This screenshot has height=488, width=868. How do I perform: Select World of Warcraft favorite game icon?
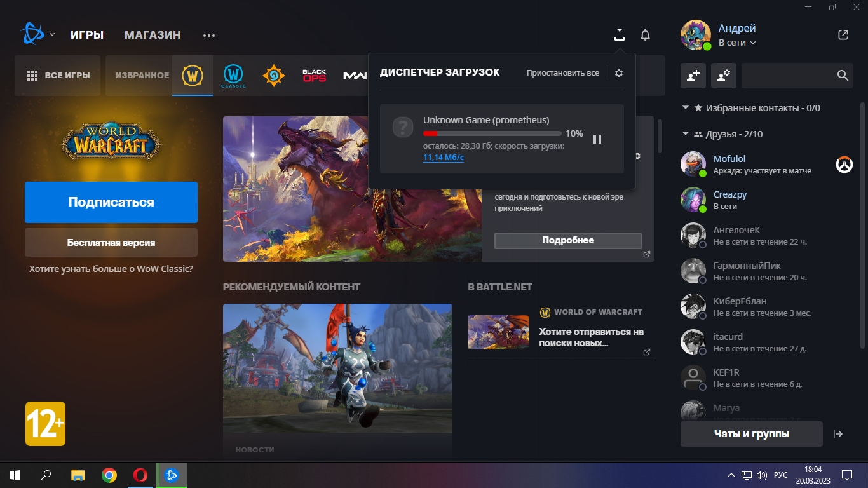tap(192, 76)
